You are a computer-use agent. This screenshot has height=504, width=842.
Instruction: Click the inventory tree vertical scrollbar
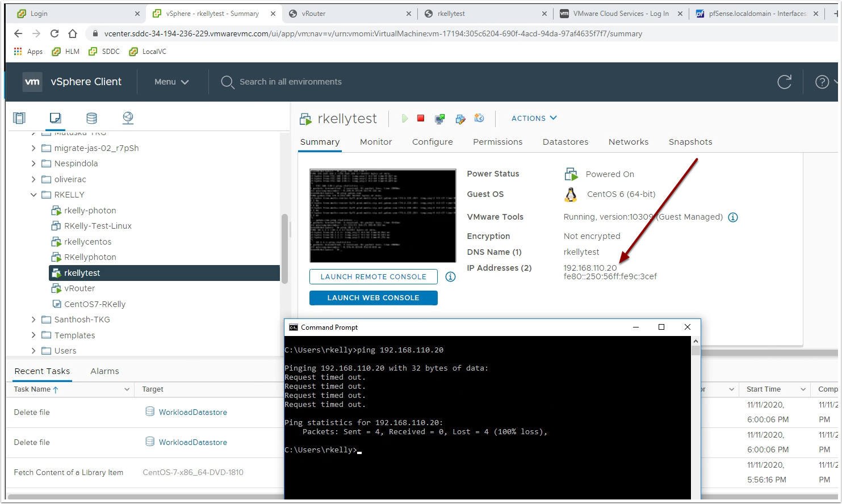(x=285, y=248)
